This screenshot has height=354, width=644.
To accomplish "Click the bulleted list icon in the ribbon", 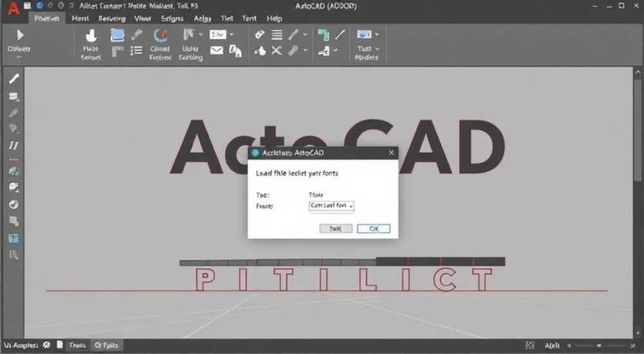I will pos(137,51).
